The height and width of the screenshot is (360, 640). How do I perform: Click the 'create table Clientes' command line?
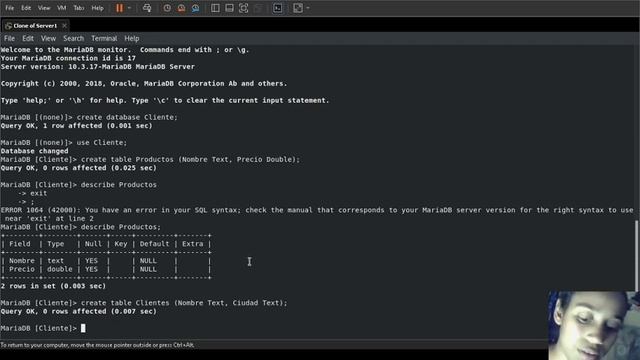[144, 303]
